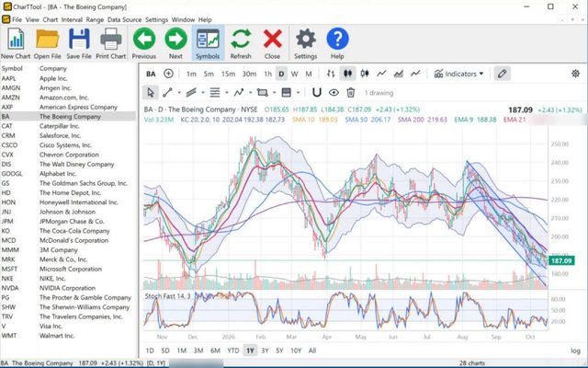Click the BA symbol button in chart toolbar
588x368 pixels.
[x=151, y=74]
